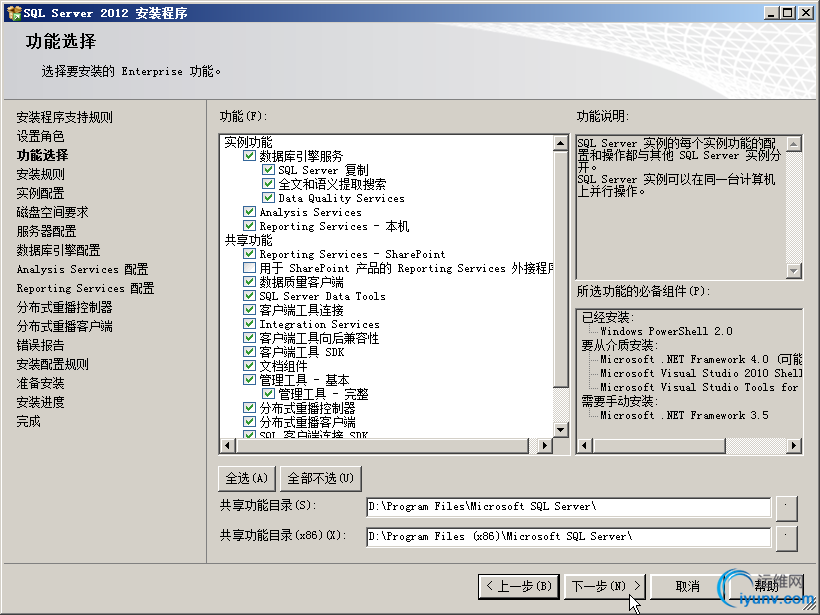Toggle 数据库引擎服务 checkbox
The width and height of the screenshot is (820, 615).
pos(249,156)
